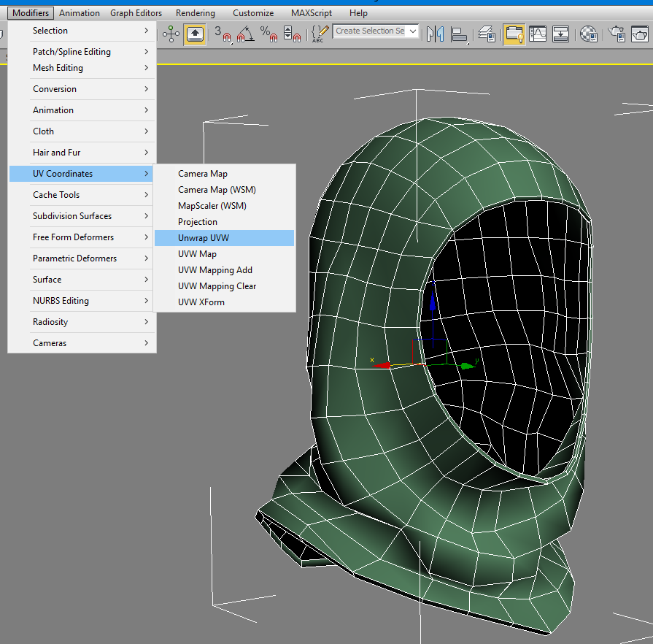Open the Layer Manager
This screenshot has height=644, width=653.
pos(487,34)
